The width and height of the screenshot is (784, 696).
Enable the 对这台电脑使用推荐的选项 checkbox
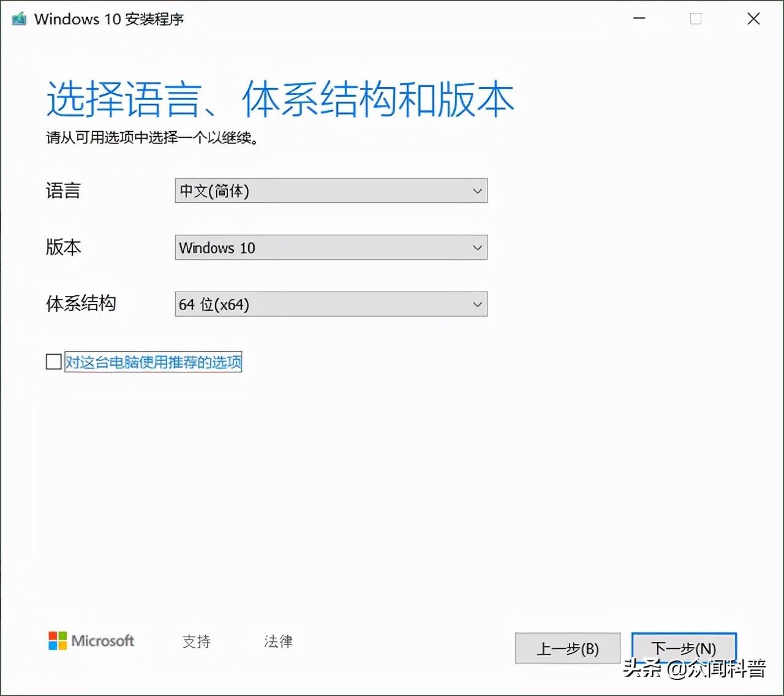pos(53,361)
